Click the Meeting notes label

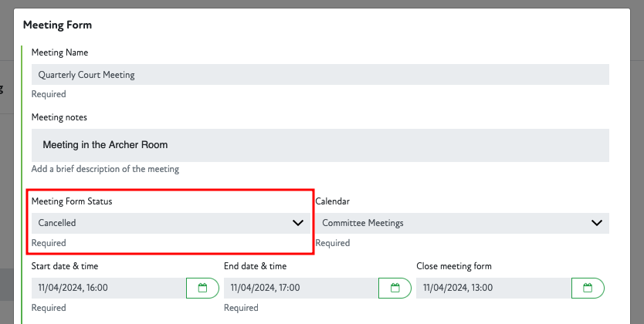[x=59, y=117]
